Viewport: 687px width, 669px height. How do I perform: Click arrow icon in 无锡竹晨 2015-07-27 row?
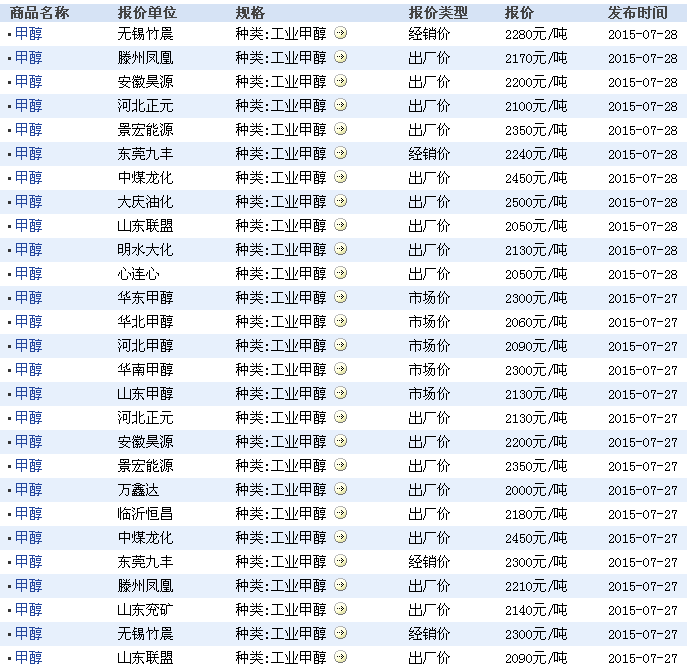point(340,633)
